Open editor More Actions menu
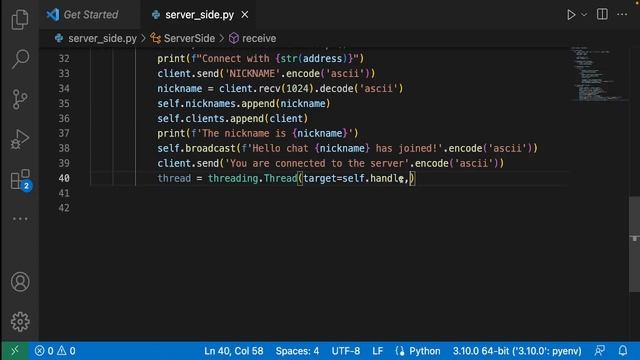Screen dimensions: 640x360 pos(622,14)
